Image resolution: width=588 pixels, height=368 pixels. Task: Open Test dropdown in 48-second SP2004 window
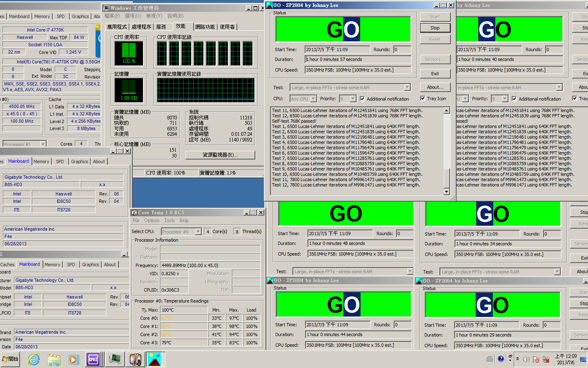coord(410,272)
